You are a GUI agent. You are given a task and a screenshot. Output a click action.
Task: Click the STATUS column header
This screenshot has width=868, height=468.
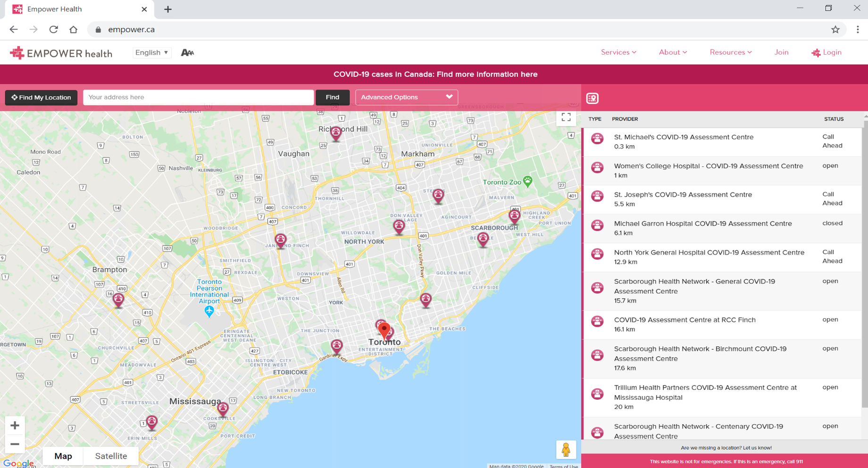834,119
